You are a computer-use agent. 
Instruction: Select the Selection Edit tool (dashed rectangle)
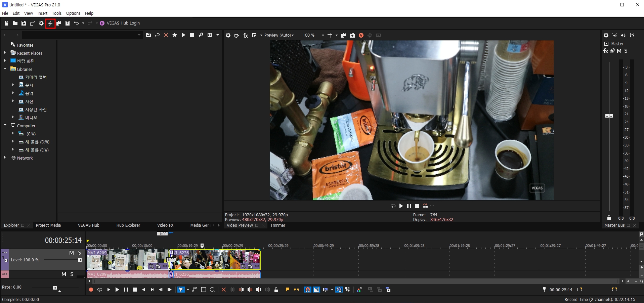[204, 290]
